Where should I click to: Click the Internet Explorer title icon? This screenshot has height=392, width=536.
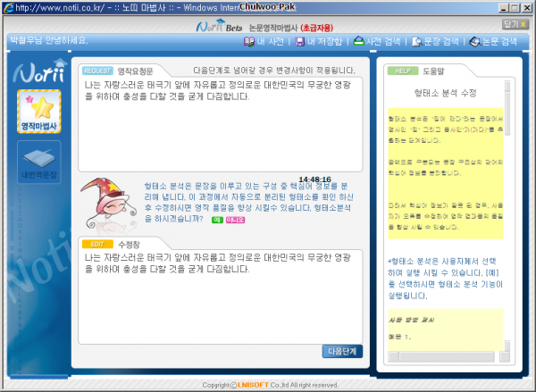point(9,7)
